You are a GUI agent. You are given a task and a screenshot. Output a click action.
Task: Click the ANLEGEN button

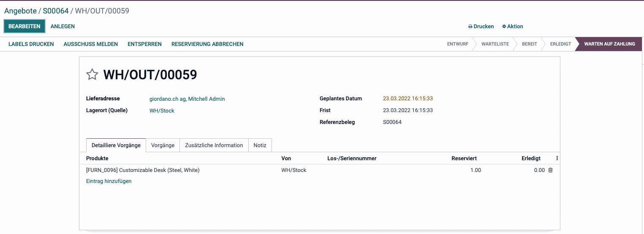(62, 26)
